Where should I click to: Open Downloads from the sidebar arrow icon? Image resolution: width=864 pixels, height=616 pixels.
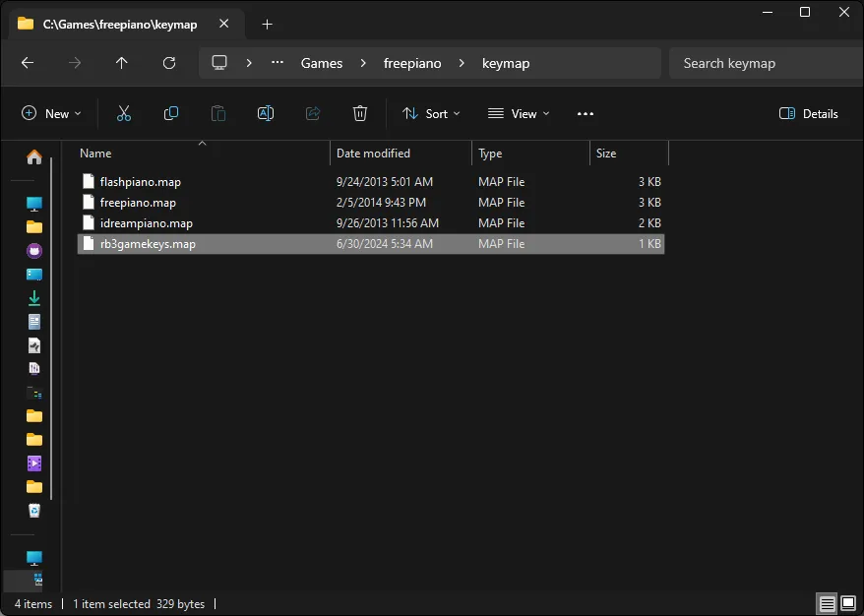click(x=34, y=298)
